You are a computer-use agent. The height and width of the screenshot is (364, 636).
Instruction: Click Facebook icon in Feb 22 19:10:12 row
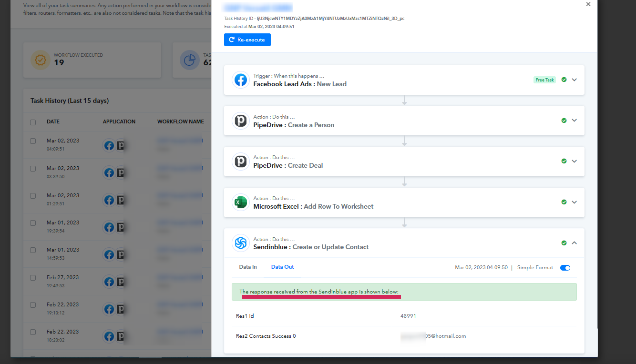(109, 309)
